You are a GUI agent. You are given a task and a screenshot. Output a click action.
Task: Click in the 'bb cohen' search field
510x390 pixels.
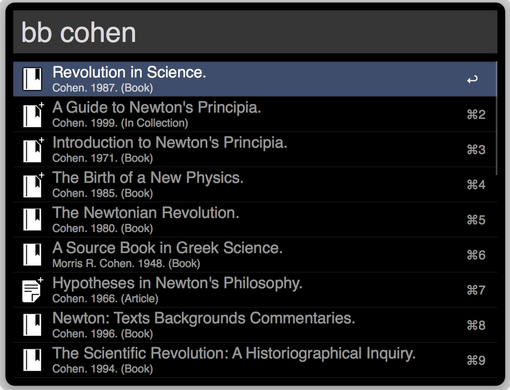click(255, 32)
